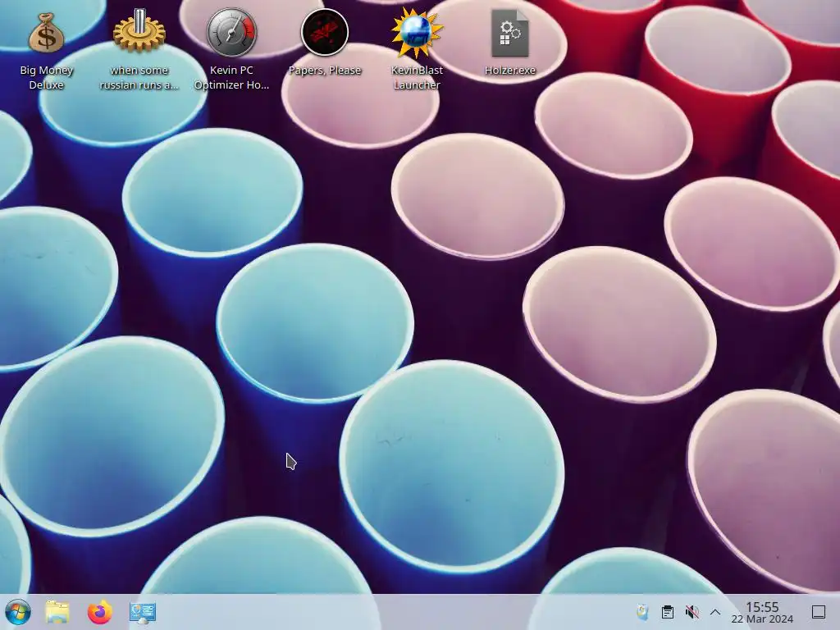
Task: Open the system settings taskbar icon
Action: [x=143, y=612]
